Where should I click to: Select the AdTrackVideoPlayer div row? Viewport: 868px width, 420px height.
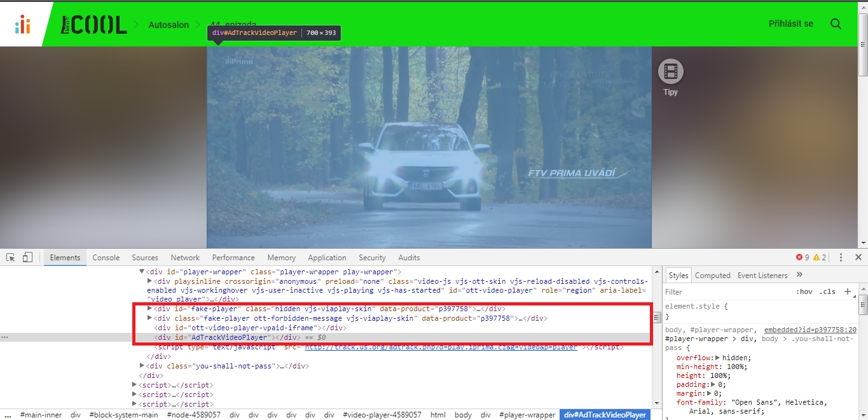pyautogui.click(x=327, y=337)
